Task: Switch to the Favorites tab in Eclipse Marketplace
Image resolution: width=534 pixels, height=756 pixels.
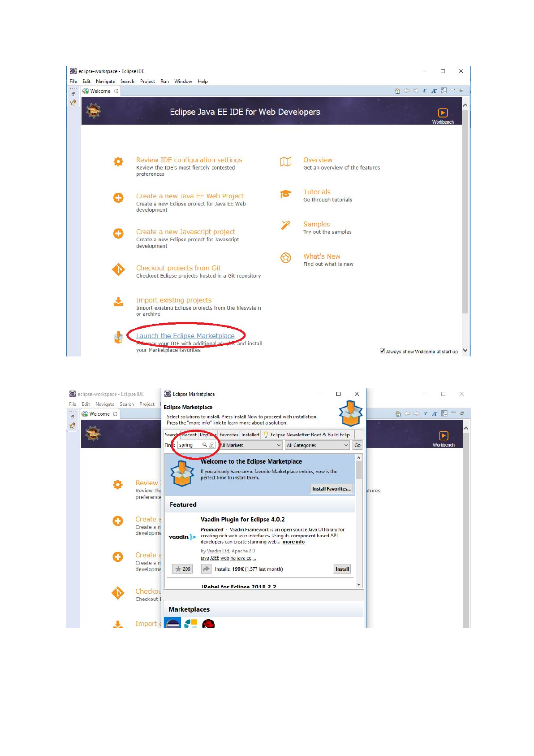Action: (229, 434)
